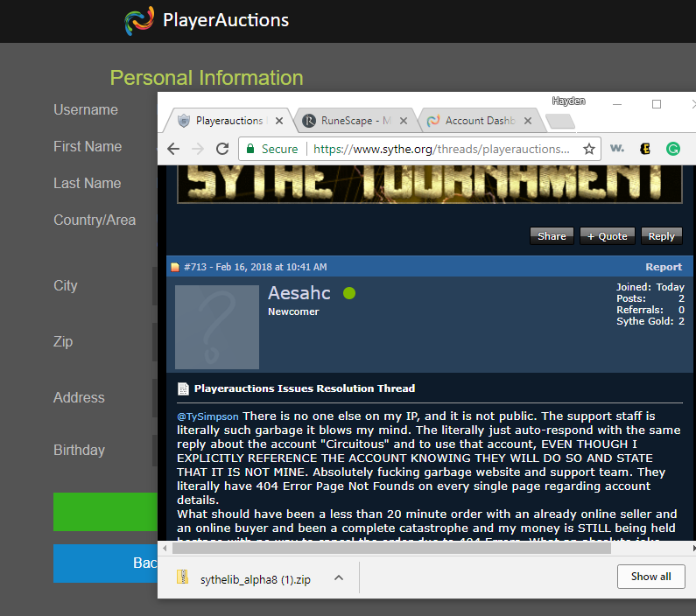
Task: Open the yellow E browser extension
Action: 645,149
